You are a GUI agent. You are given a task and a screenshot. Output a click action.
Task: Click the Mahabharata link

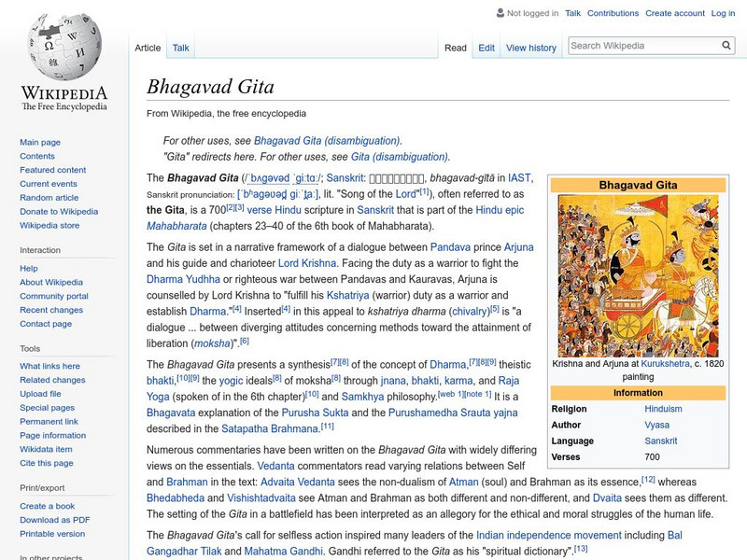coord(176,226)
